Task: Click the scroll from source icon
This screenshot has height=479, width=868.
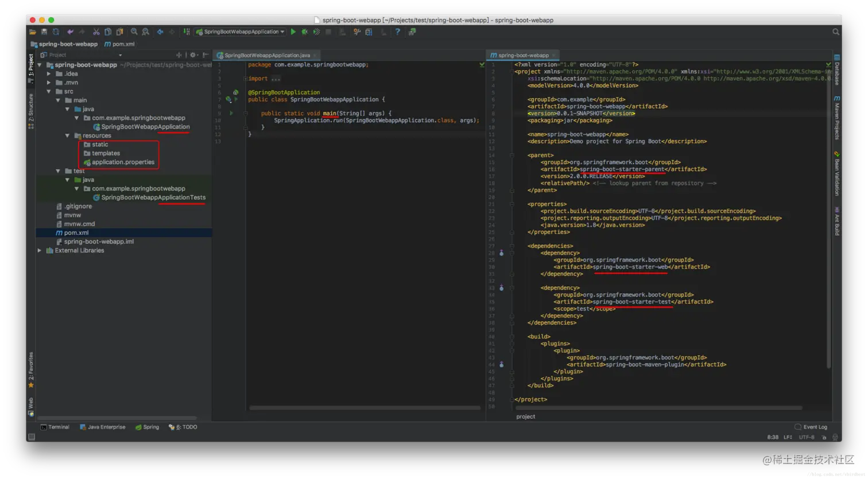Action: pos(179,55)
